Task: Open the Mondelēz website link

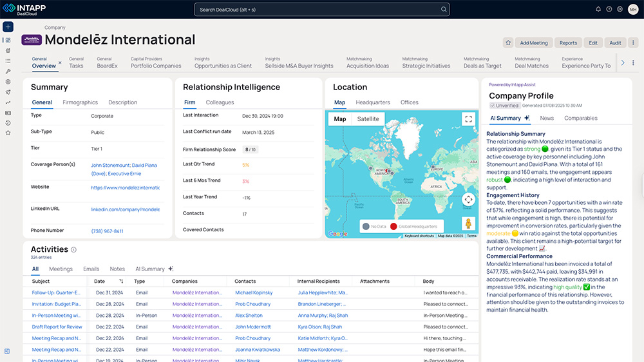Action: 125,188
